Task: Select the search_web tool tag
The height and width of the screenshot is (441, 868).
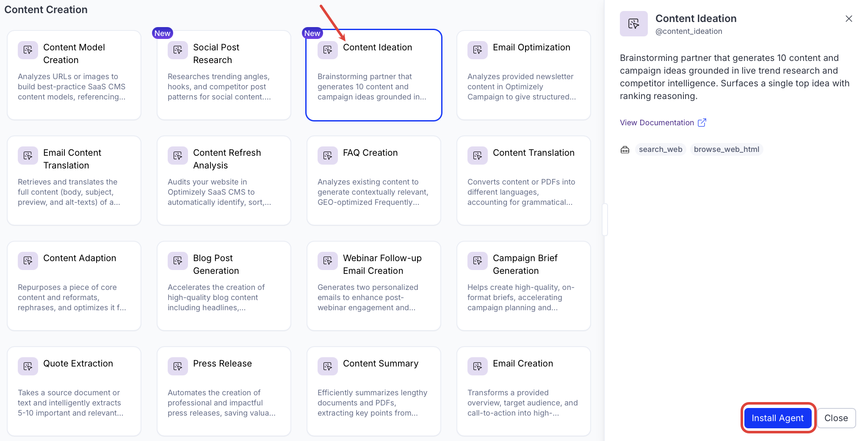Action: (x=660, y=150)
